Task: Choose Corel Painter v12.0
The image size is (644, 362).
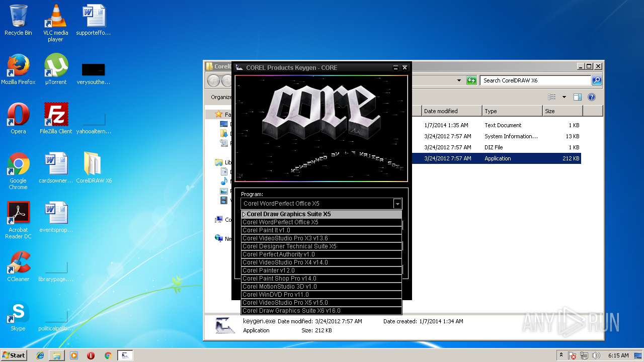Action: point(321,270)
